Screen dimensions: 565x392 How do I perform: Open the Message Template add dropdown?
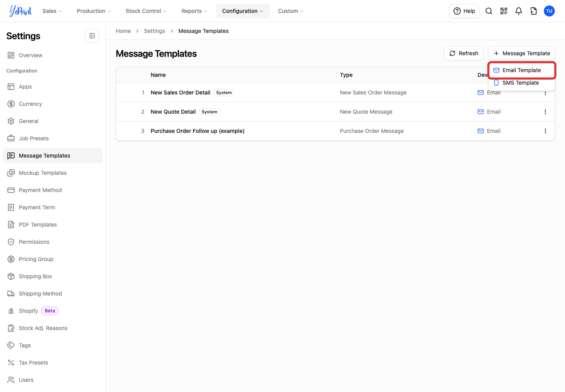click(x=521, y=53)
